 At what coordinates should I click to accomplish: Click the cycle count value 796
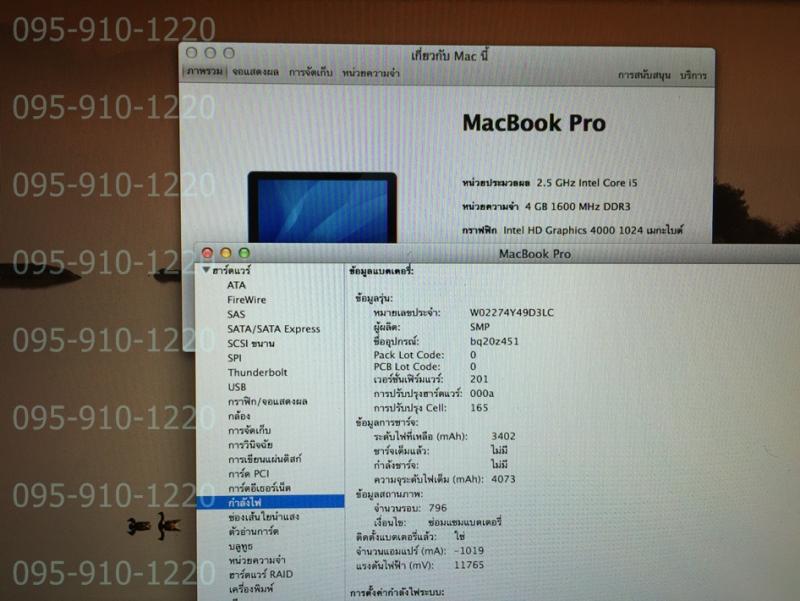point(438,508)
